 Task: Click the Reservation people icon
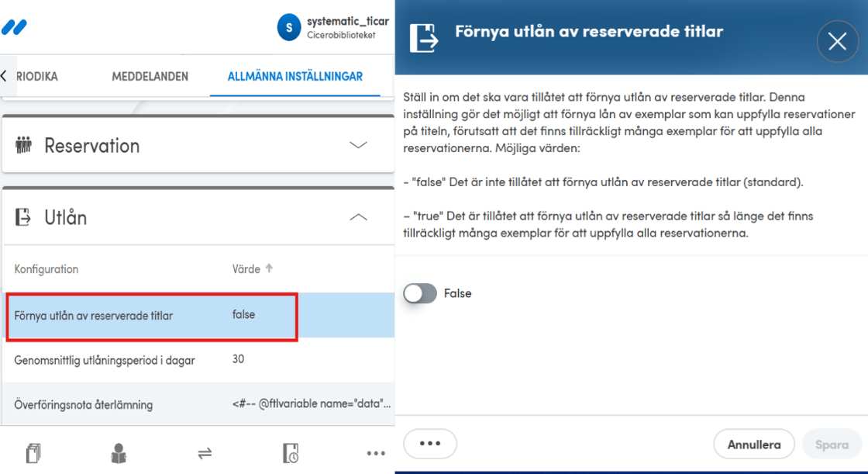[23, 145]
